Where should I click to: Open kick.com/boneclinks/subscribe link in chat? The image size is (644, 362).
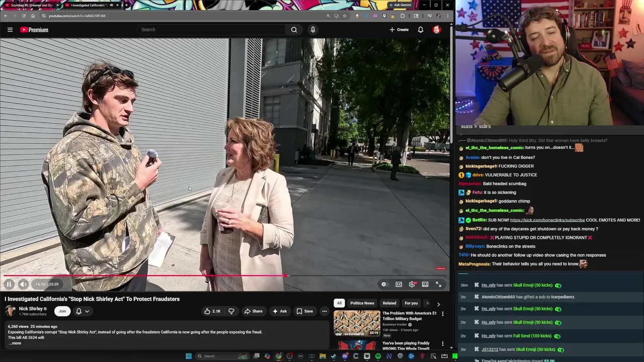click(x=547, y=220)
